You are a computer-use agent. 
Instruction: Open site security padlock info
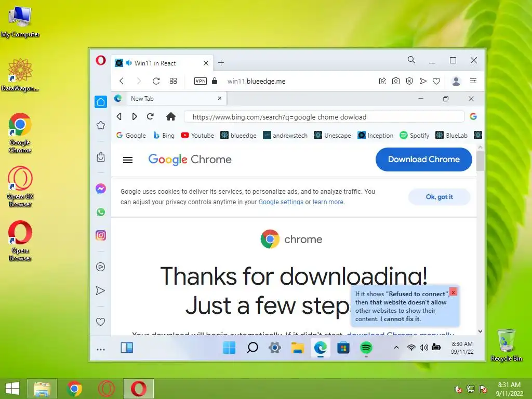pos(215,81)
